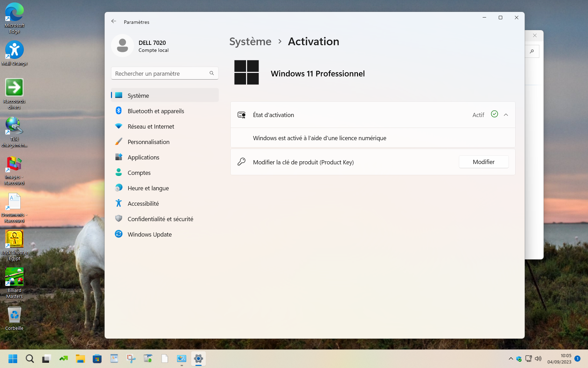Click the green Actif checkmark icon
Viewport: 588px width, 368px height.
pyautogui.click(x=494, y=114)
